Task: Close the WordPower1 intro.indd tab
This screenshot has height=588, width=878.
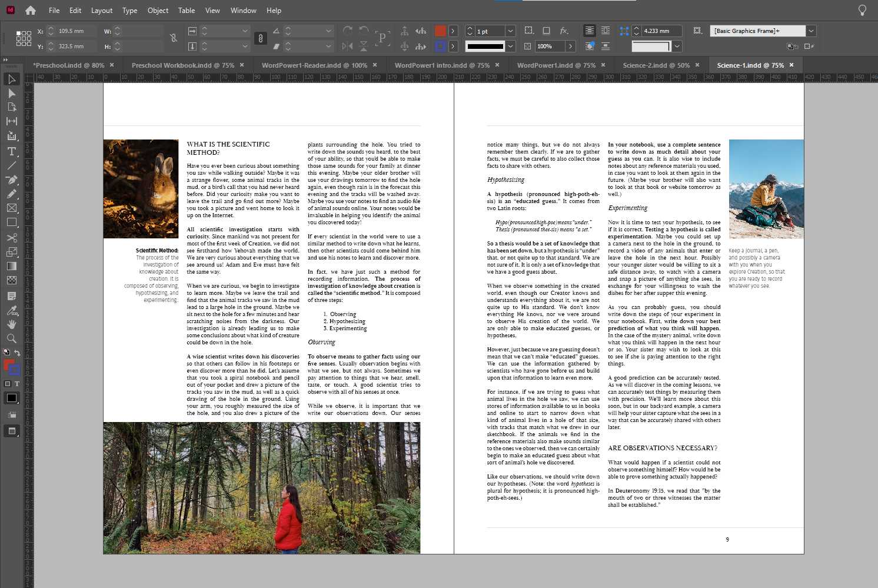Action: 497,65
